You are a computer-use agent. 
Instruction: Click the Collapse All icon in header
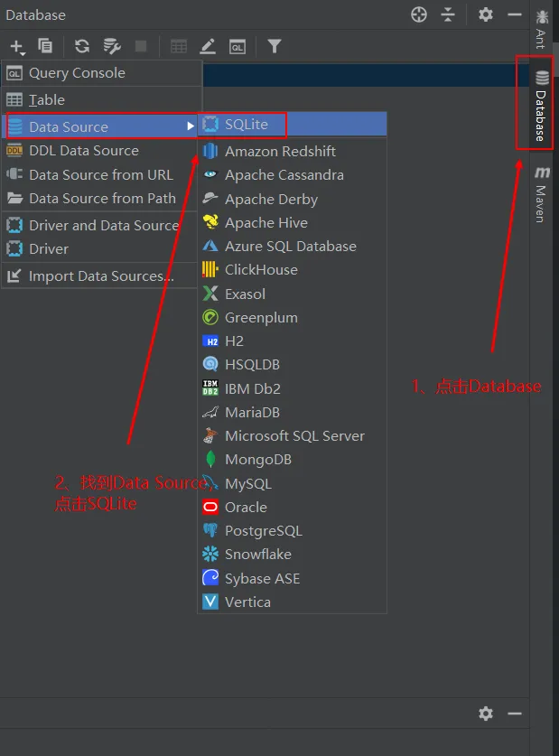point(448,14)
